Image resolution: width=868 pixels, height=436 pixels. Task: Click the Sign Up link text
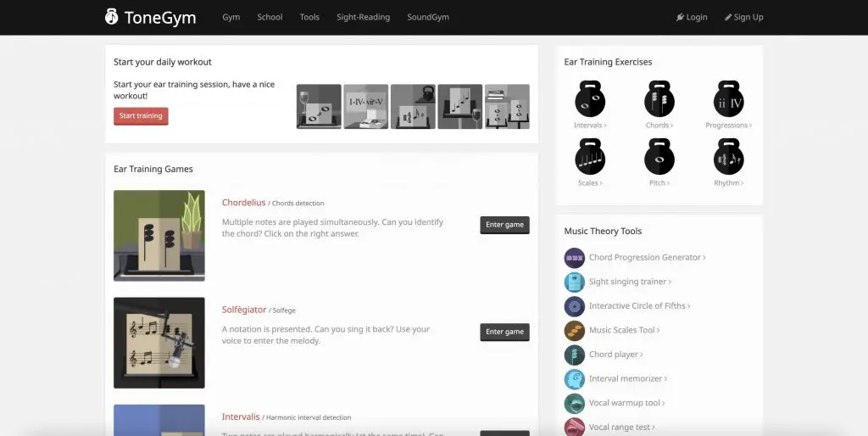coord(748,17)
